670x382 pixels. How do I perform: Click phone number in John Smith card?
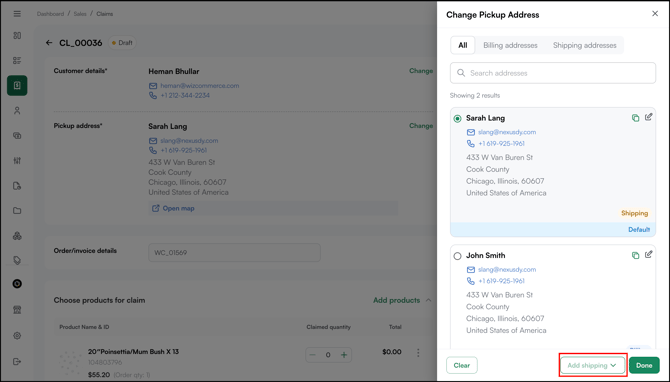pos(501,281)
